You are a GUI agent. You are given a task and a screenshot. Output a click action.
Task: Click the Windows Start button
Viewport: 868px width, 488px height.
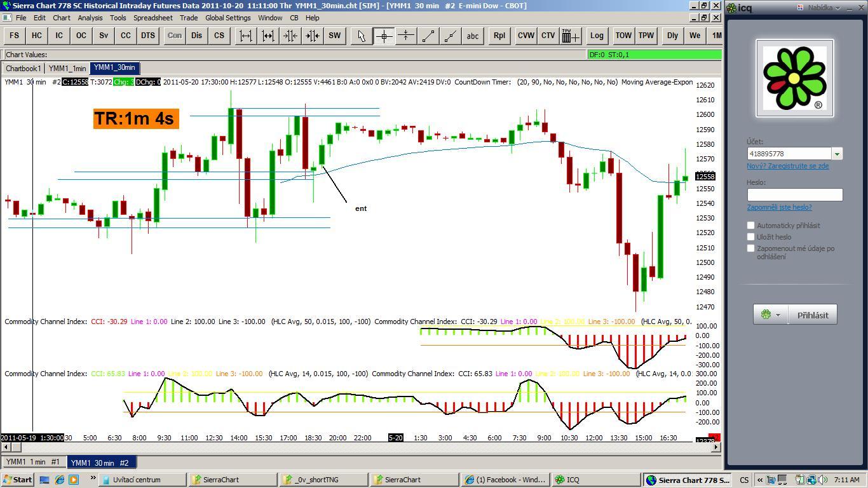pyautogui.click(x=17, y=480)
